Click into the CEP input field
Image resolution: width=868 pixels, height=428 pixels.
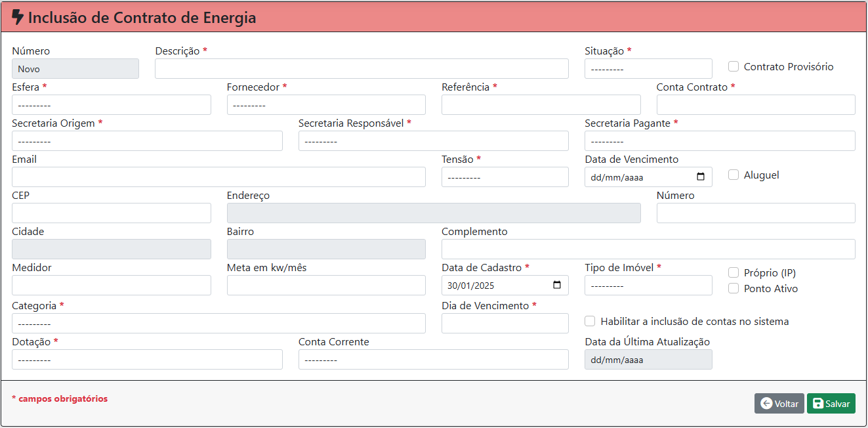111,213
